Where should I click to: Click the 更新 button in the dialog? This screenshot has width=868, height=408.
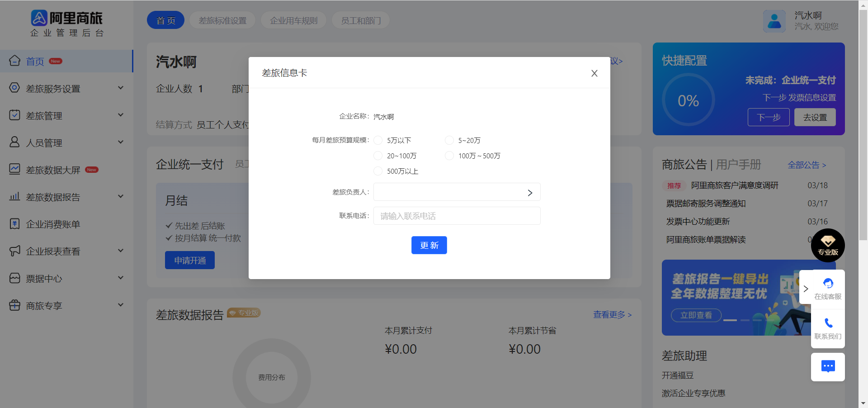429,245
